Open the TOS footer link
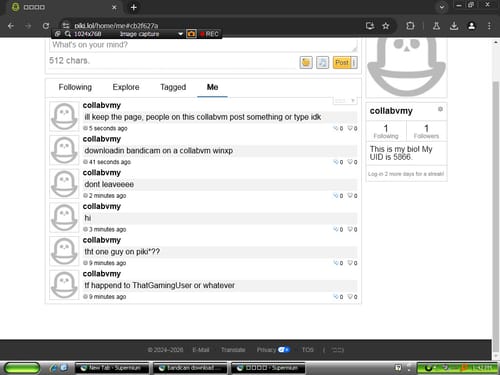The width and height of the screenshot is (500, 375). (x=308, y=350)
